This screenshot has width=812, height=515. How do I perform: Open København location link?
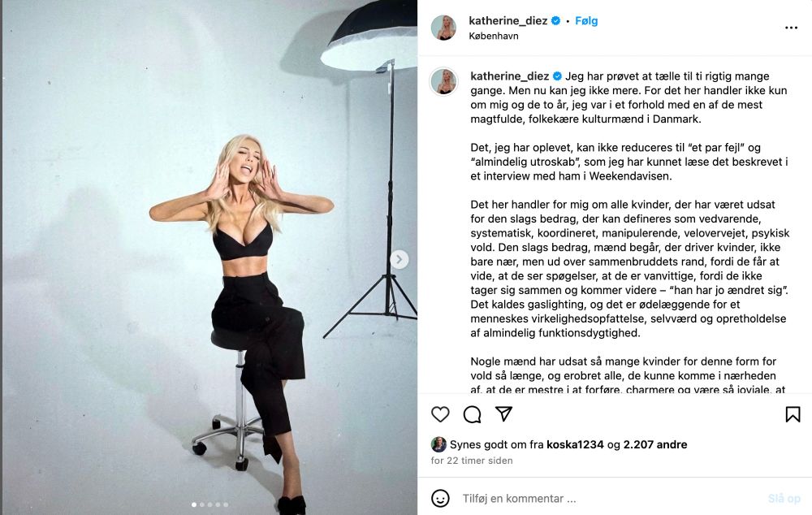click(494, 36)
